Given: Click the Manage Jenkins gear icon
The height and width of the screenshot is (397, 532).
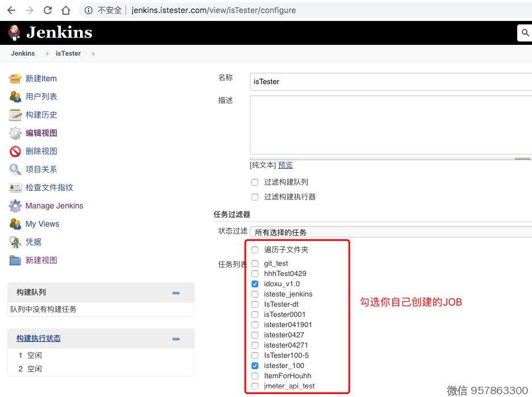Looking at the screenshot, I should 15,206.
